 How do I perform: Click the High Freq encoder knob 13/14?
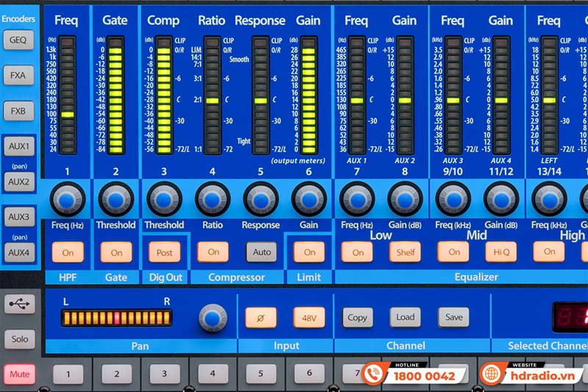(549, 199)
